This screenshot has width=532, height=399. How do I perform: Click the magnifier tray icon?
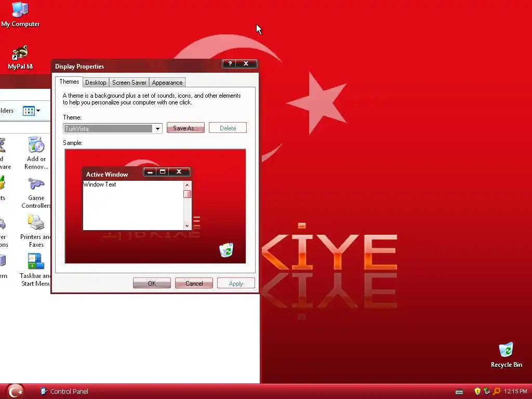click(x=497, y=391)
